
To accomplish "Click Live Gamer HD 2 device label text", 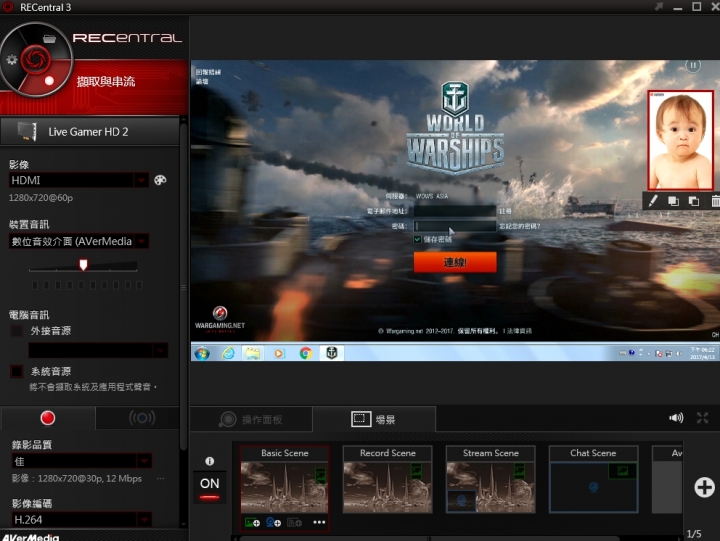I will (x=88, y=132).
